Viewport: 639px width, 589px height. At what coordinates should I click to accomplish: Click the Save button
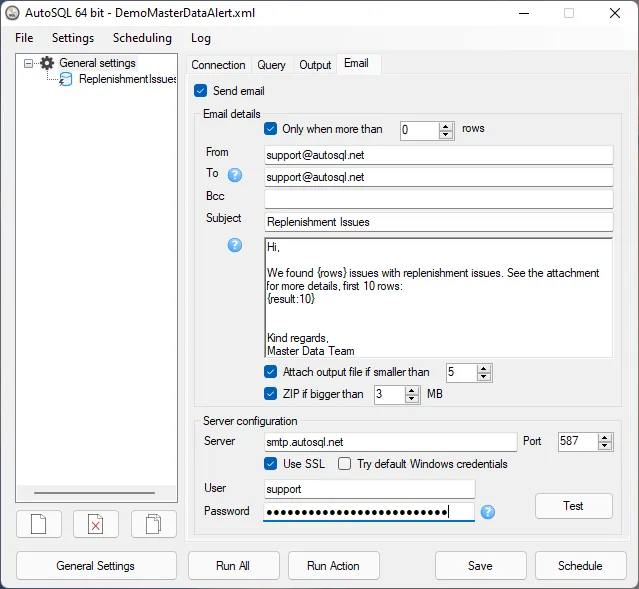pyautogui.click(x=480, y=565)
